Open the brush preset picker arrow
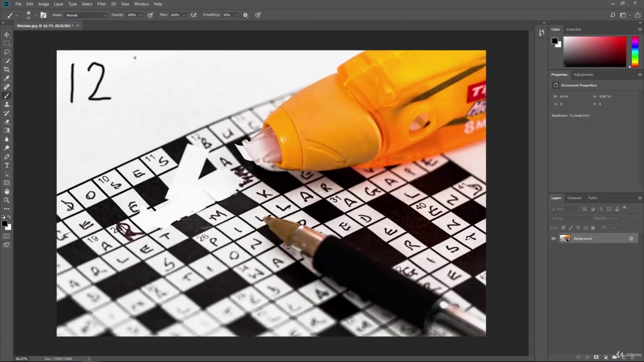The image size is (644, 362). click(35, 15)
